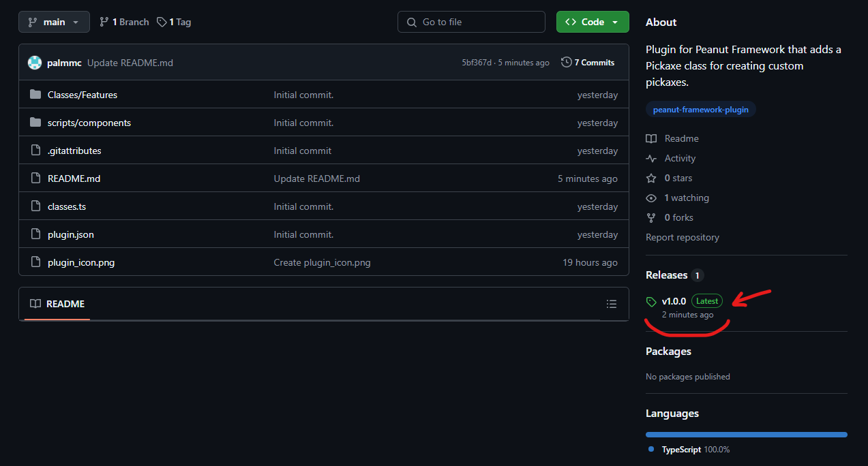The image size is (868, 466).
Task: Open the palmmc author link
Action: 64,63
